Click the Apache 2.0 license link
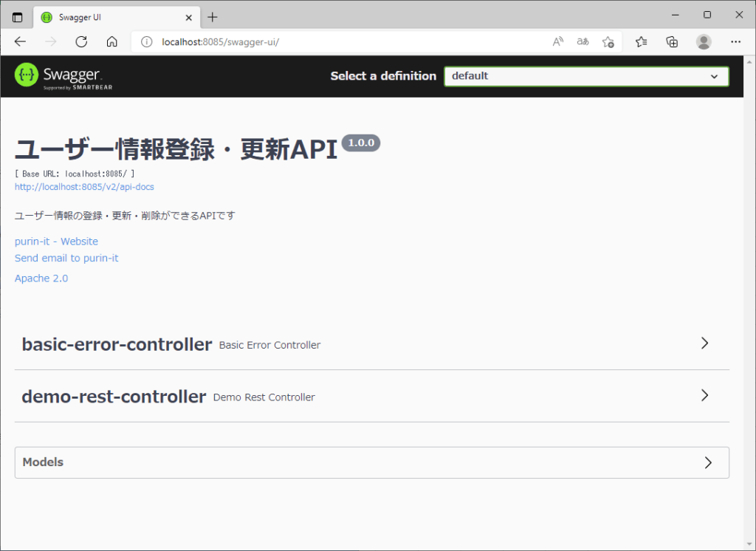Screen dimensions: 756x551 [x=41, y=278]
